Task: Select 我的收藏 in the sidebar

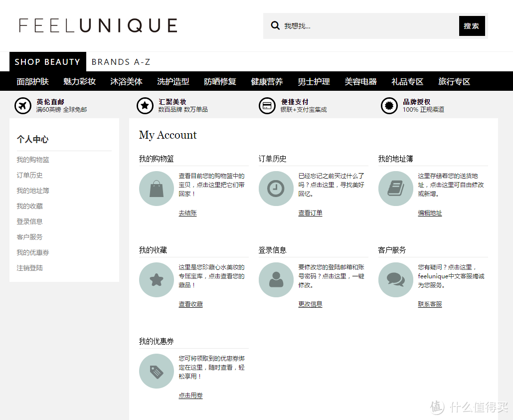Action: point(30,206)
